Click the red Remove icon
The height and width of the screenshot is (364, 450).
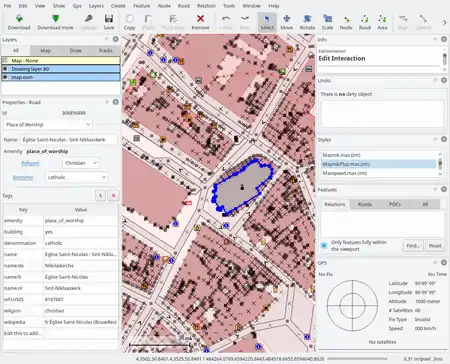point(200,19)
